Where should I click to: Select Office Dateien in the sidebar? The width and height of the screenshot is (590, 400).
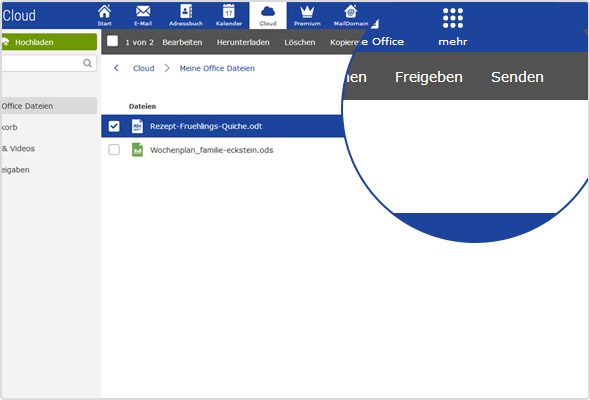(49, 106)
